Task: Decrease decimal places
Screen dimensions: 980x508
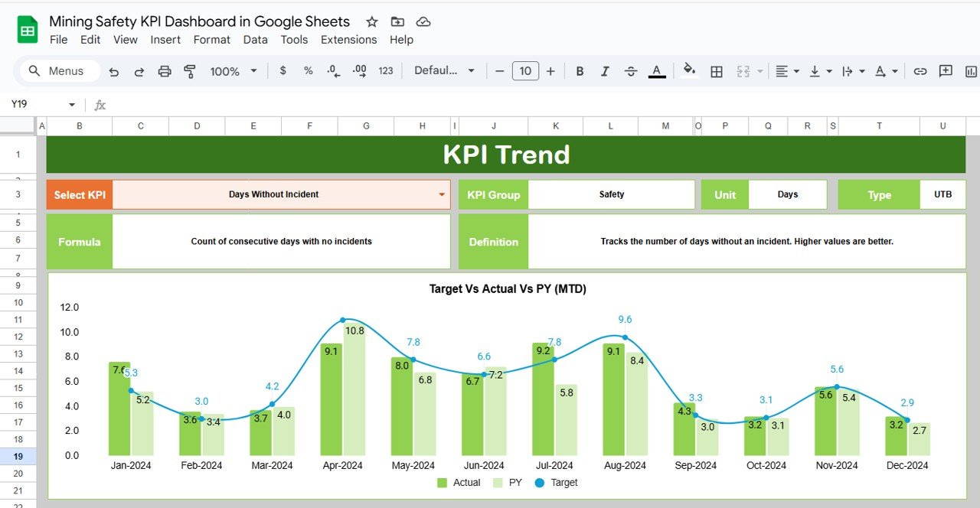Action: (332, 70)
